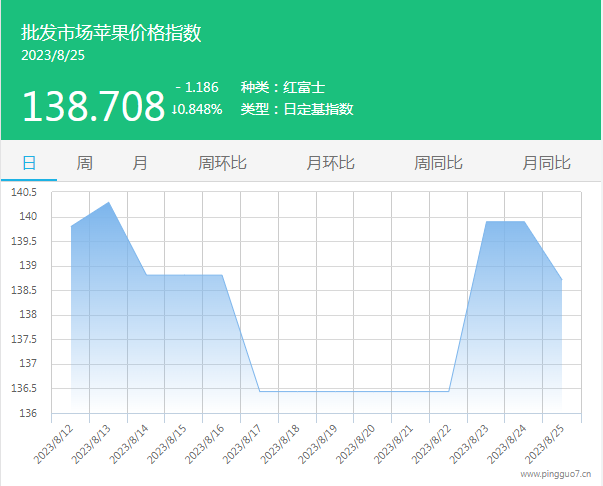Click the index value 138.708

[x=93, y=105]
